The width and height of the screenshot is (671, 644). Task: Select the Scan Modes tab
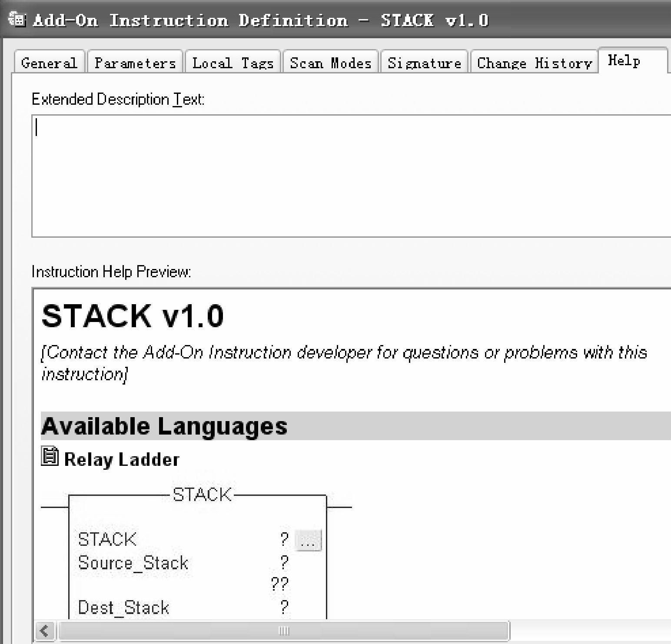click(x=331, y=63)
